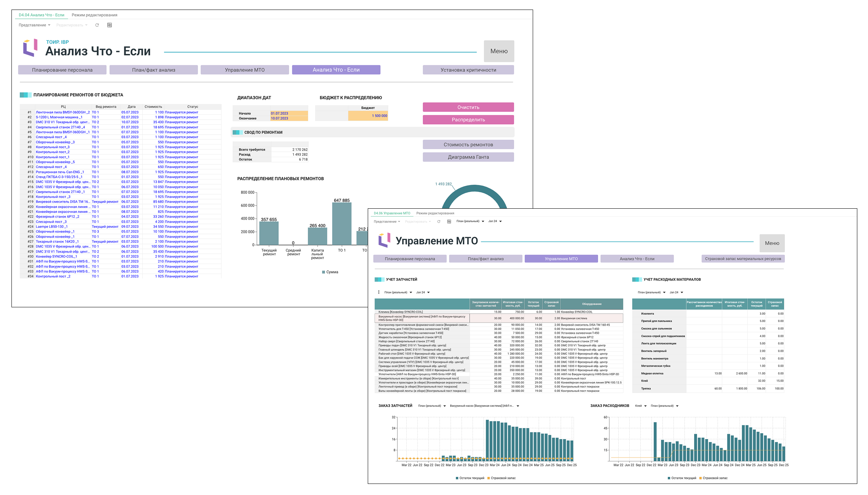The width and height of the screenshot is (868, 495).
Task: Click refresh icon in Управление МТО toolbar
Action: (x=439, y=222)
